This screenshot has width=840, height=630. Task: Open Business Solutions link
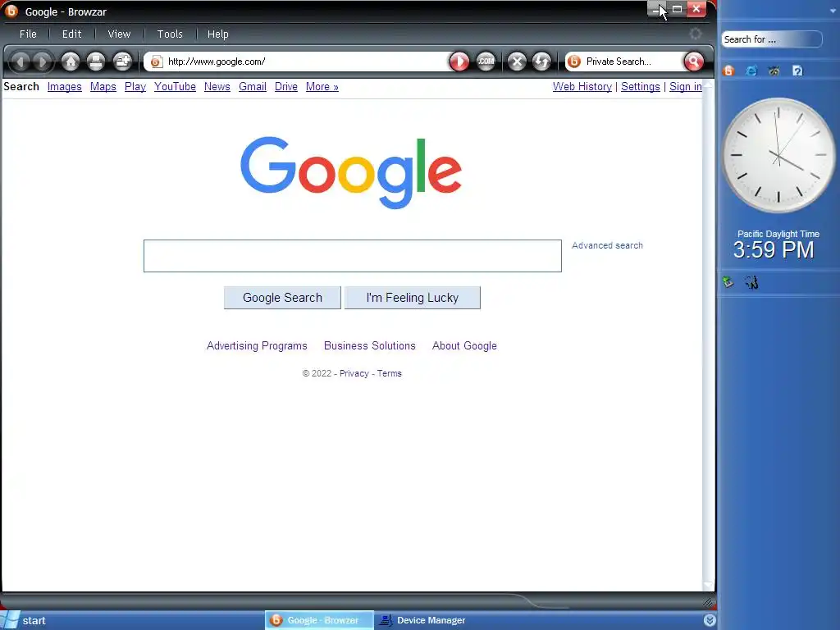click(x=370, y=346)
